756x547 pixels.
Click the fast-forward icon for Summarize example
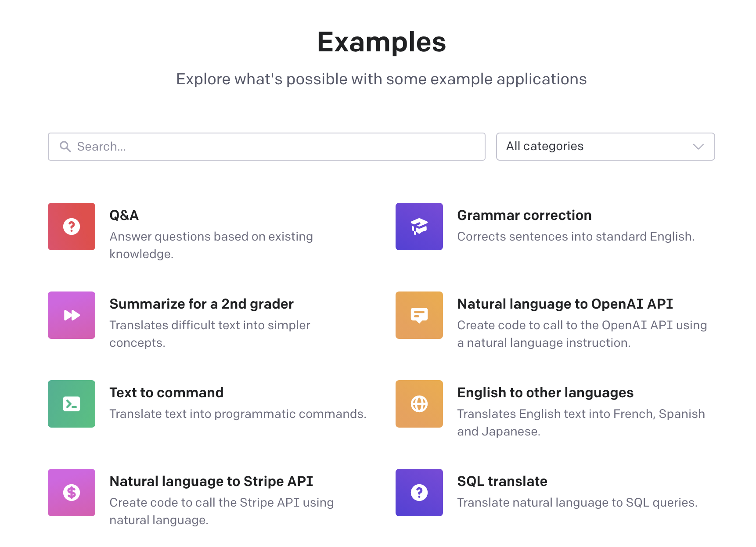coord(71,315)
